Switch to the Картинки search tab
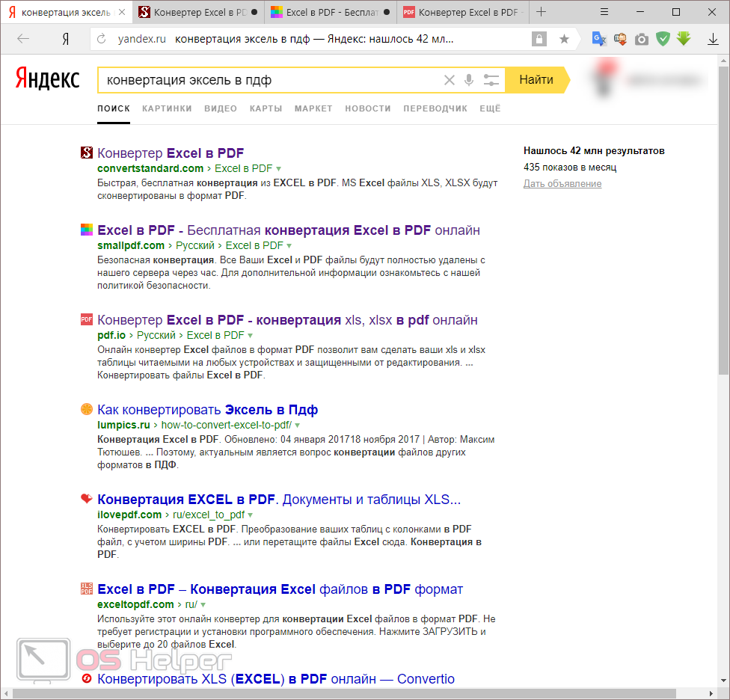730x700 pixels. [167, 108]
